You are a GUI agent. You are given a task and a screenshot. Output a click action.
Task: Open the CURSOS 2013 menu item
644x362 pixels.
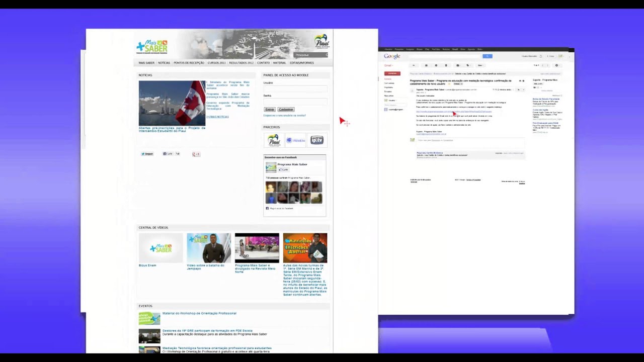[x=216, y=63]
